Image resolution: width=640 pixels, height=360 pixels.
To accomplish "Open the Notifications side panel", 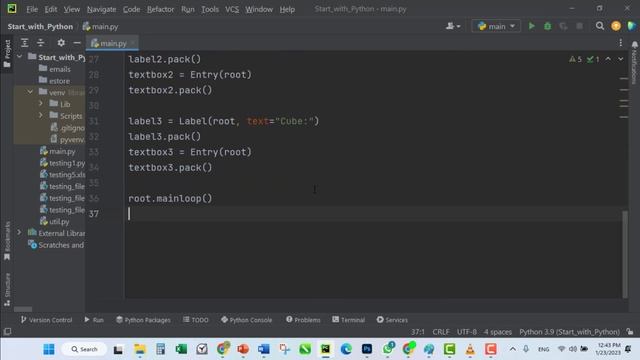I will coord(634,62).
